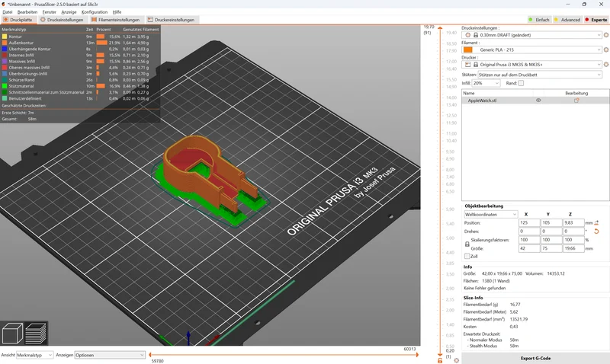This screenshot has width=610, height=364.
Task: Click the Größe Z field showing 19,66
Action: click(x=573, y=248)
